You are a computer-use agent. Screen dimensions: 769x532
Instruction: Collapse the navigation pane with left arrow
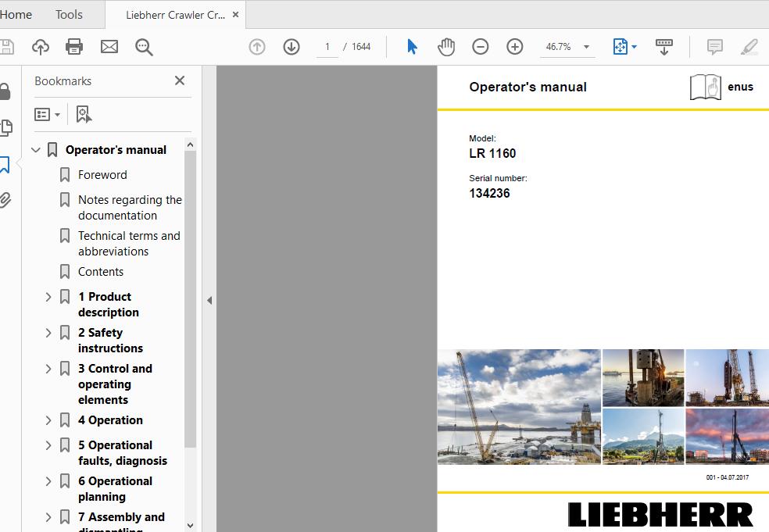[209, 300]
